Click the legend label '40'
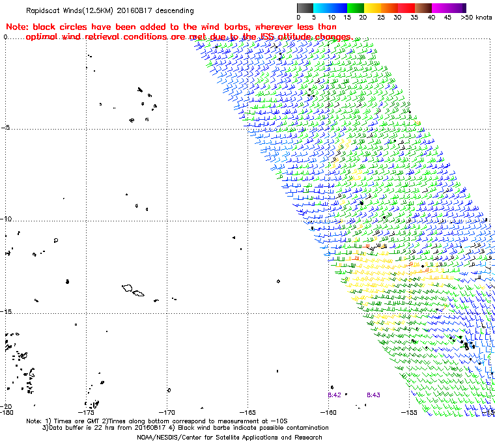The image size is (495, 448). click(431, 18)
